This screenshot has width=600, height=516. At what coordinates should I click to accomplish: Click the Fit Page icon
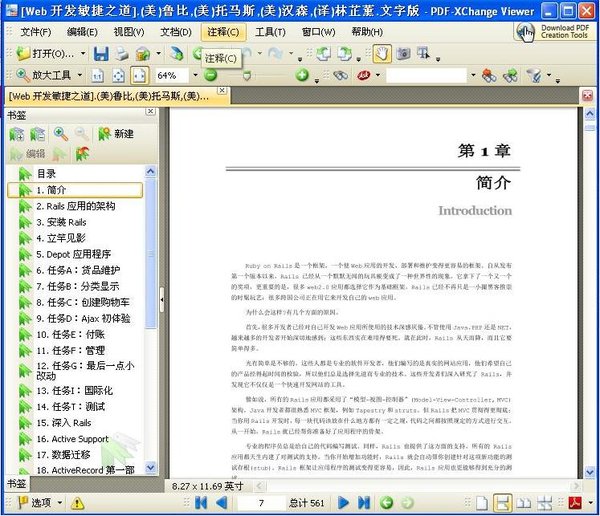[x=118, y=76]
